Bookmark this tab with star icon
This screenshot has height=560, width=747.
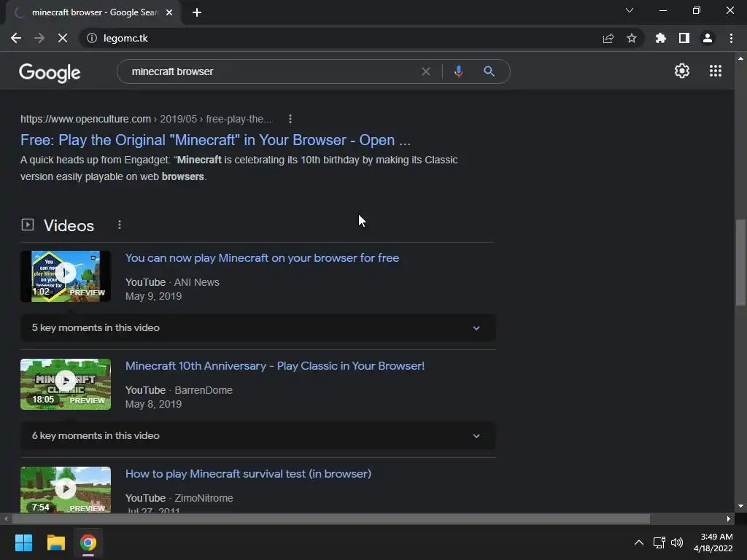pyautogui.click(x=632, y=38)
